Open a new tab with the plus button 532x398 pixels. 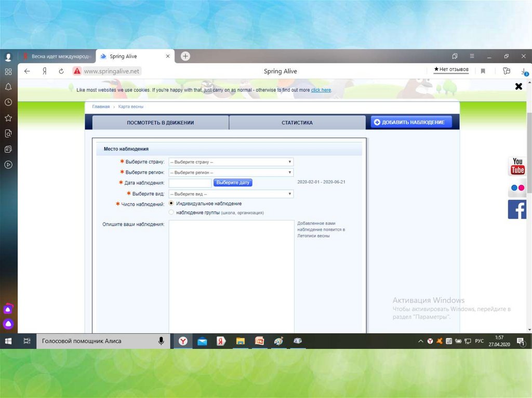185,56
